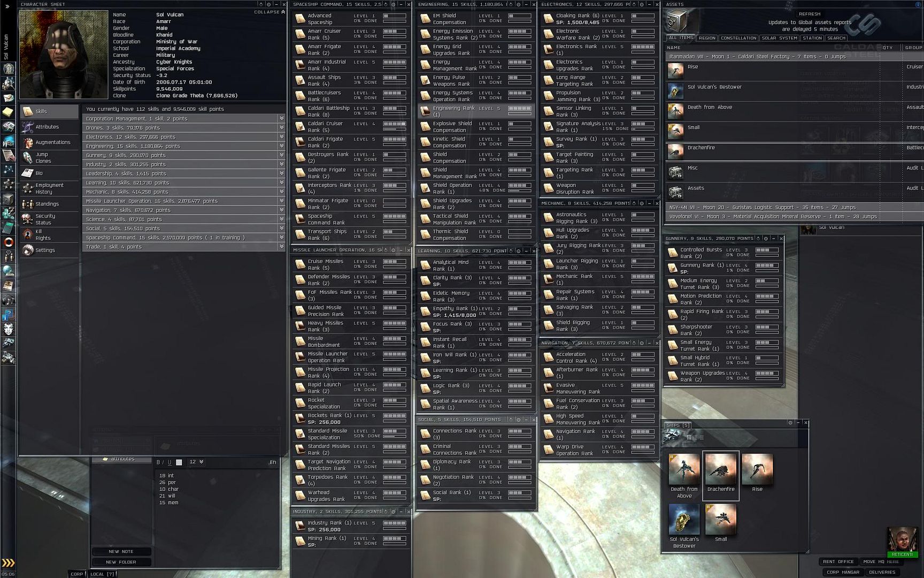Open the star map icon in the sidebar
The height and width of the screenshot is (578, 924).
(9, 170)
